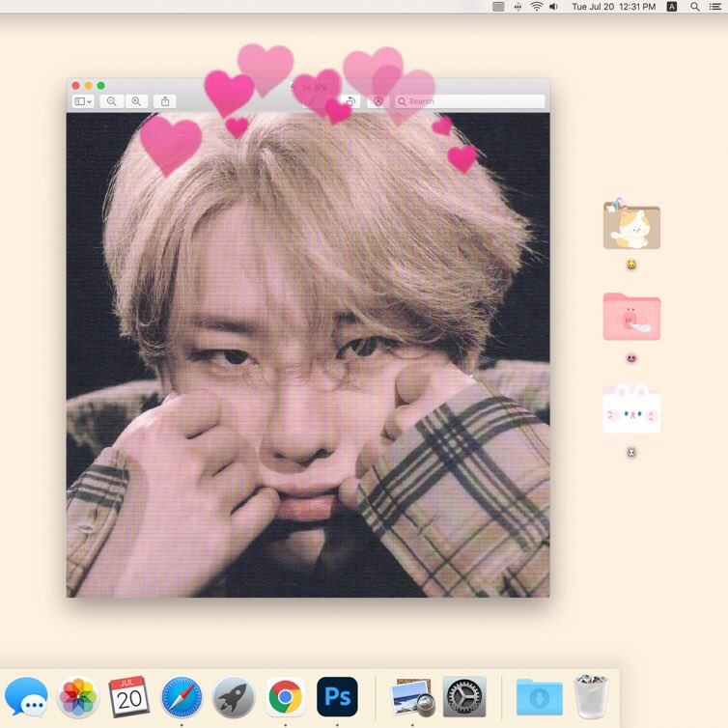Viewport: 728px width, 728px height.
Task: Open the volume control in menu bar
Action: 553,7
